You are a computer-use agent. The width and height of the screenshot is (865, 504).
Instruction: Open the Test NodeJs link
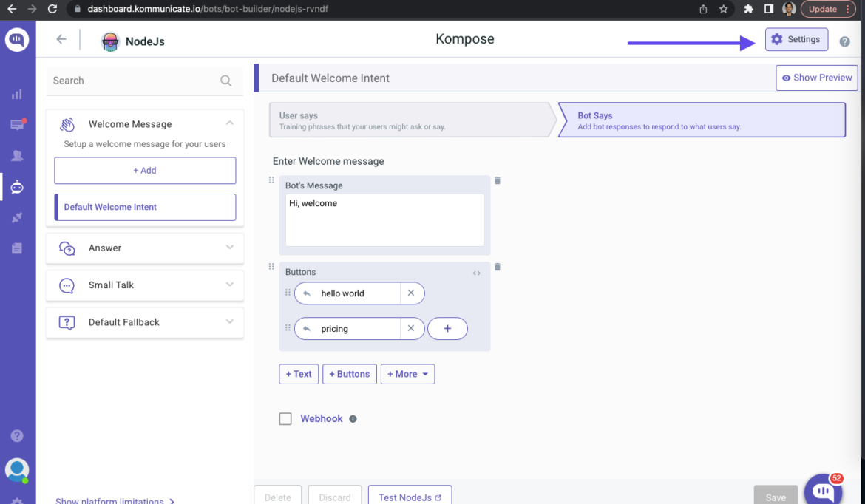410,497
